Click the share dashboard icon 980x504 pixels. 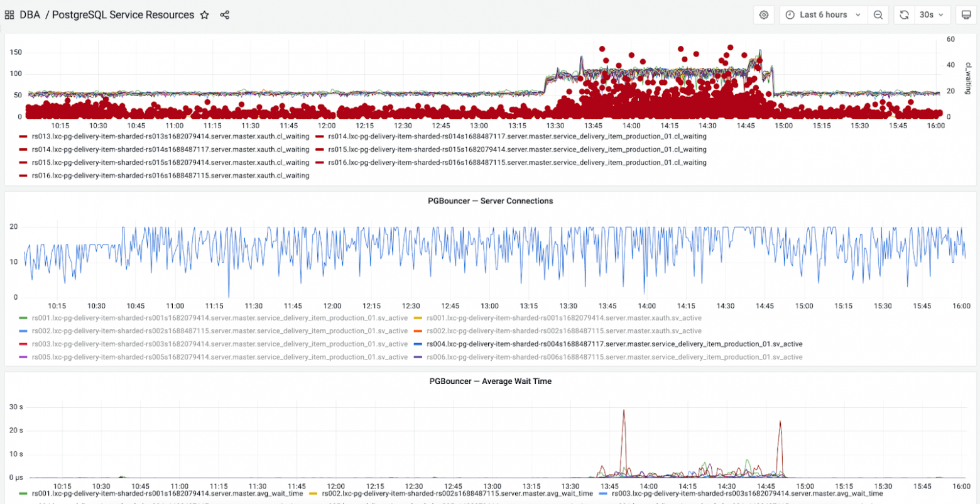point(225,15)
